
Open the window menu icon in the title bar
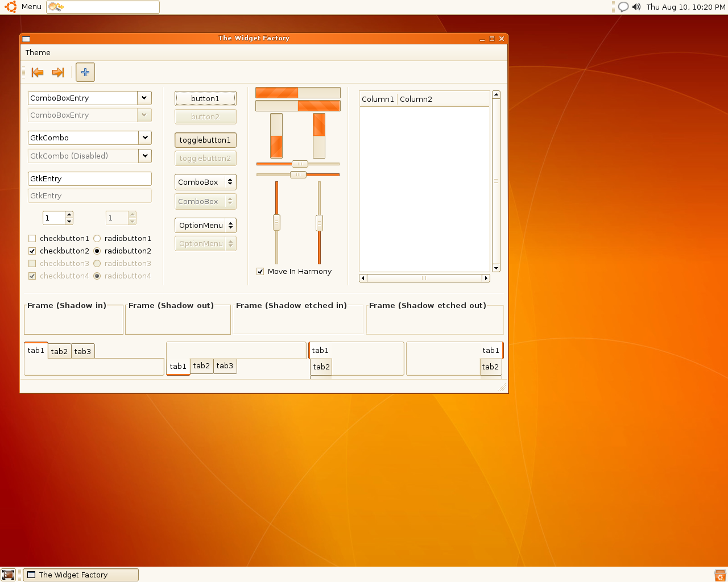tap(26, 39)
